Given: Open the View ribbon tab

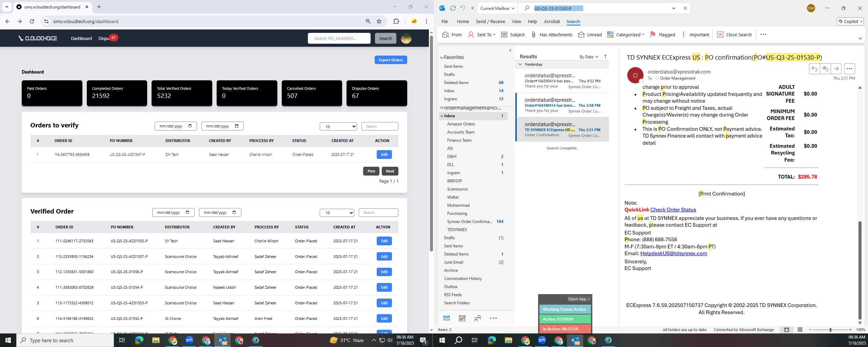Looking at the screenshot, I should pyautogui.click(x=516, y=21).
